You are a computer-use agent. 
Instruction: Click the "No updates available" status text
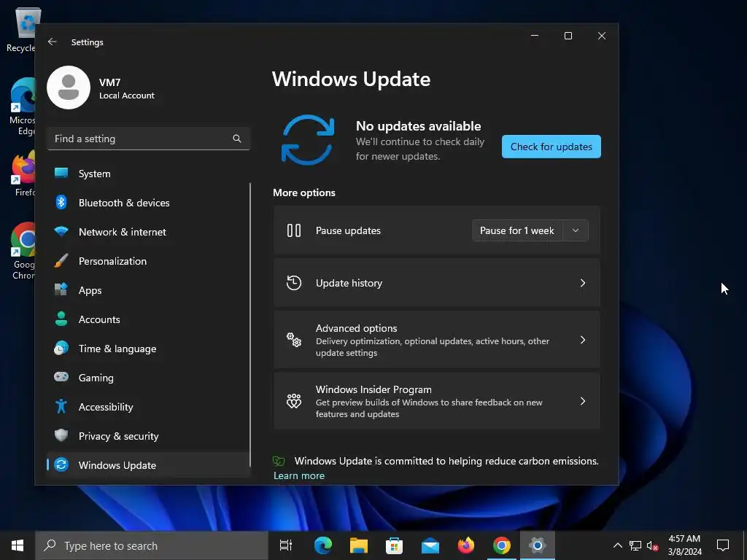click(x=418, y=125)
